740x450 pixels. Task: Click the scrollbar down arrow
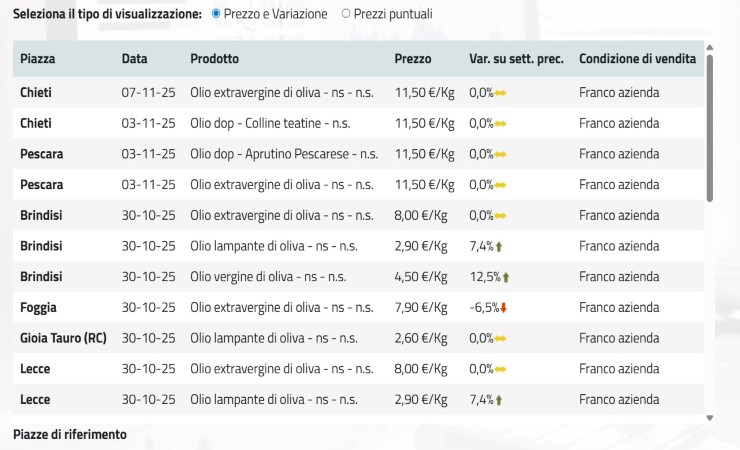click(710, 417)
